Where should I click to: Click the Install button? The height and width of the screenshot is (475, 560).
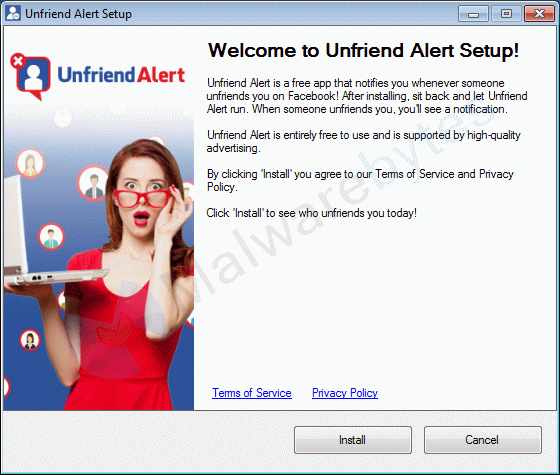click(x=353, y=440)
